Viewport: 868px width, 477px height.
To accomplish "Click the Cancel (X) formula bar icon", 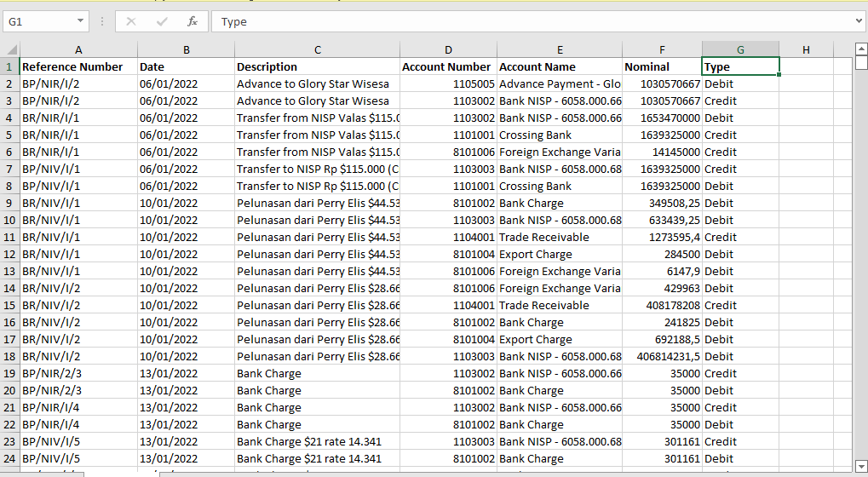I will pyautogui.click(x=131, y=21).
